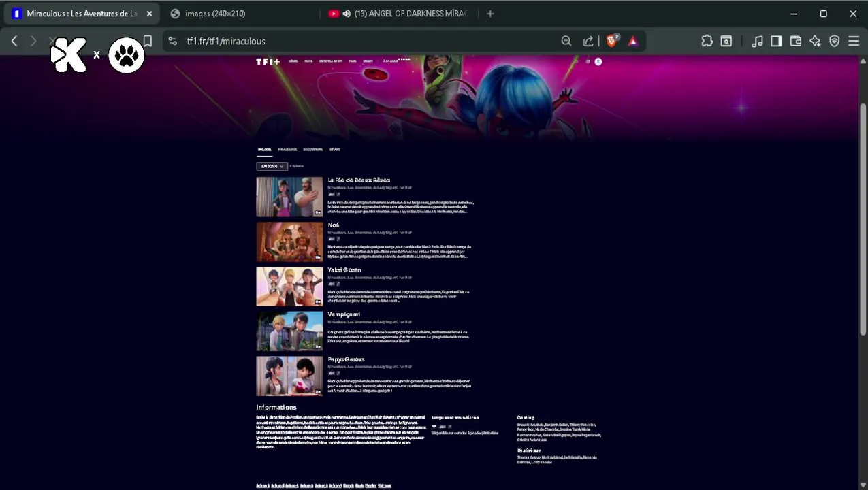Switch to the images (240×210) tab

pos(215,14)
